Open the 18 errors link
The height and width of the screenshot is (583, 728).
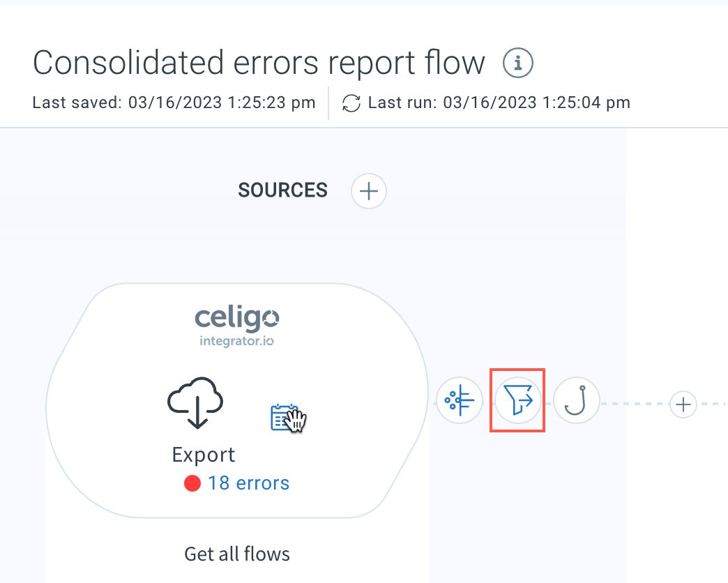point(249,483)
